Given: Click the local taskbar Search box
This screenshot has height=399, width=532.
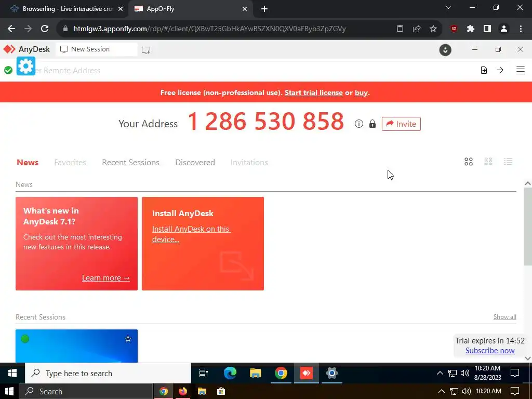Looking at the screenshot, I should point(86,392).
